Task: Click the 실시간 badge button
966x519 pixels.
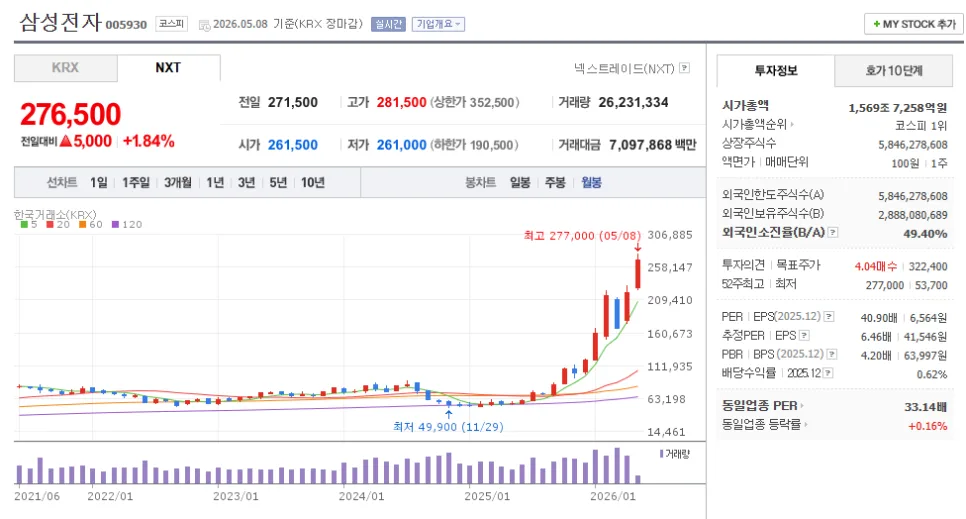Action: point(388,24)
